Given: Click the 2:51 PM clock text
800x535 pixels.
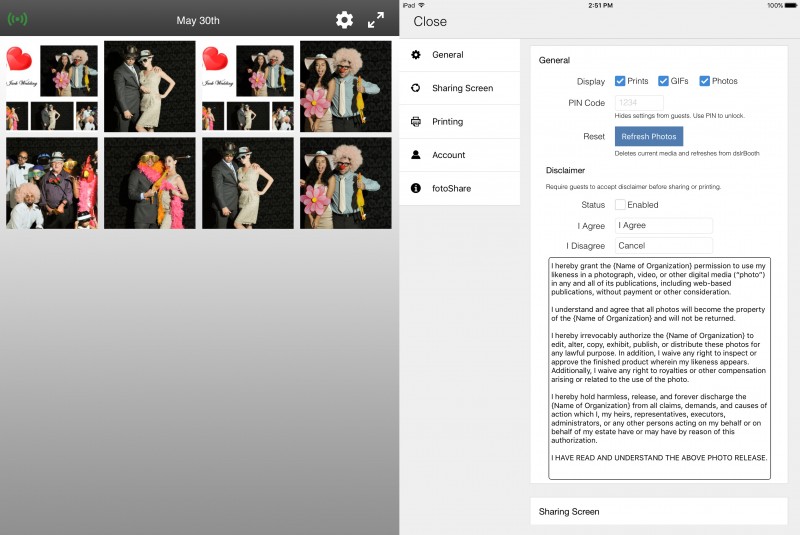Looking at the screenshot, I should click(600, 5).
